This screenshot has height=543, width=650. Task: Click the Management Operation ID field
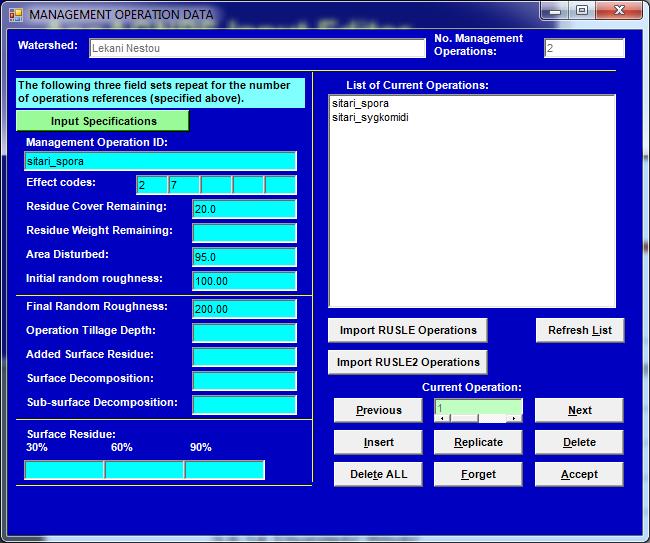[160, 161]
